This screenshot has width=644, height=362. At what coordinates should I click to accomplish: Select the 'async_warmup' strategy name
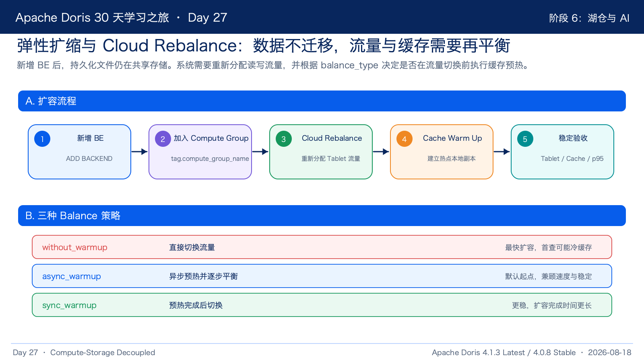(x=72, y=276)
